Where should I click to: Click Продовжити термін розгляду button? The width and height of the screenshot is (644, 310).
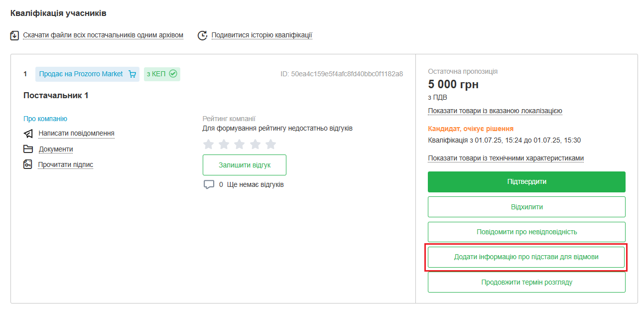tap(526, 282)
